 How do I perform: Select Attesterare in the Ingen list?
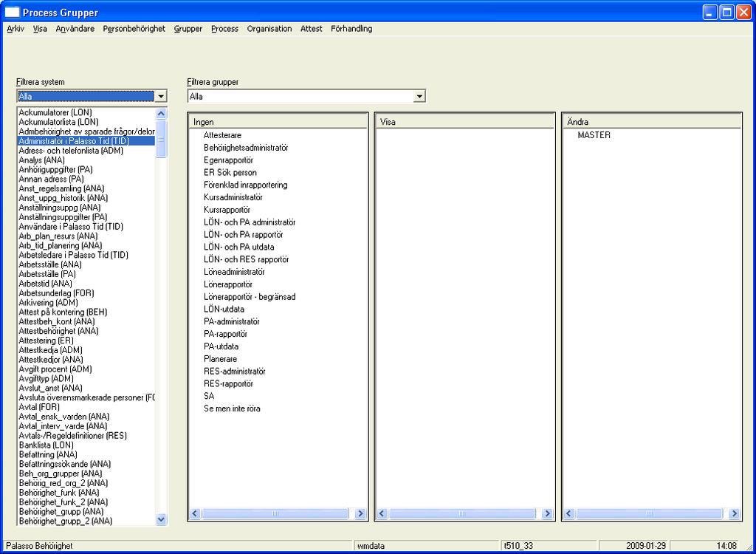point(222,136)
